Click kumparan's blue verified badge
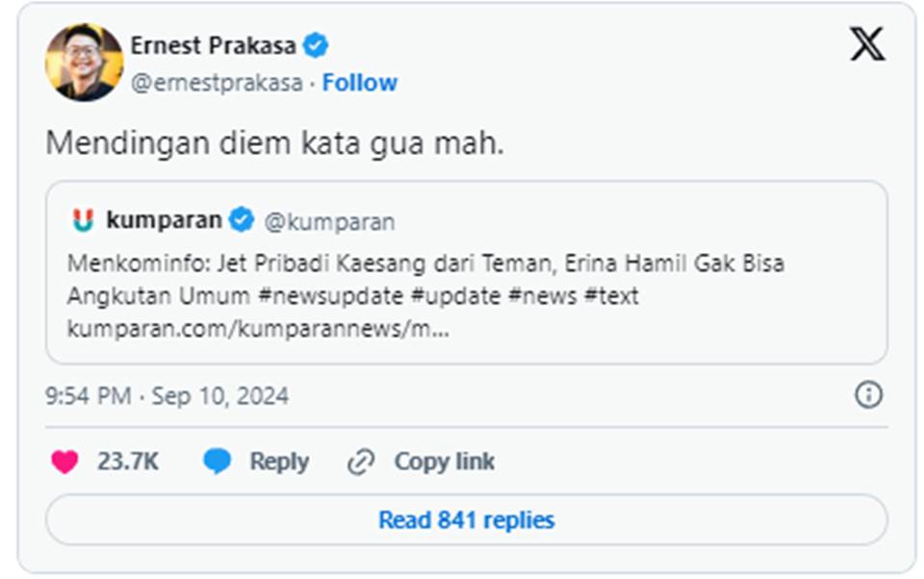This screenshot has height=579, width=924. [x=242, y=218]
